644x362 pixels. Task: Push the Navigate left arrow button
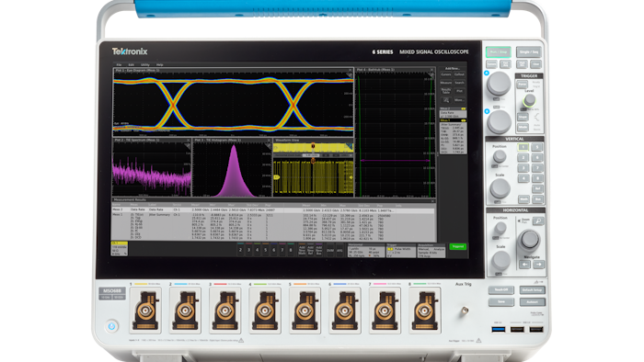pos(524,265)
